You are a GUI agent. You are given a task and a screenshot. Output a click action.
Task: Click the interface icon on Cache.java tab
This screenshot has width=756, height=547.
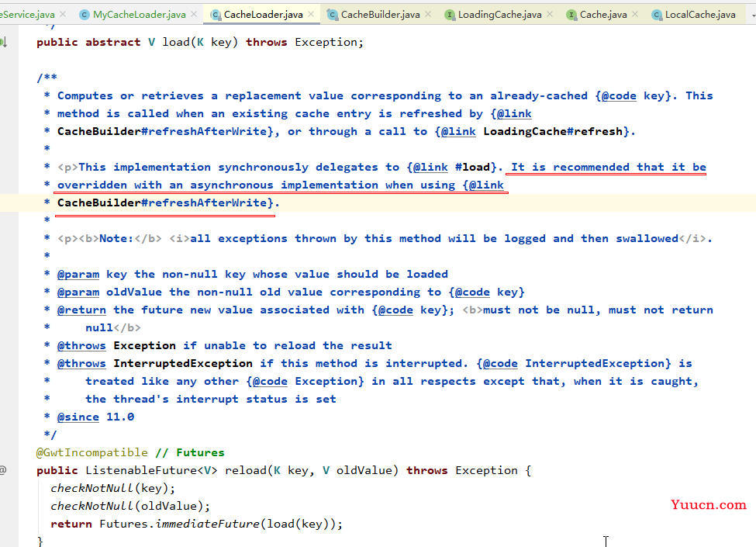coord(571,15)
